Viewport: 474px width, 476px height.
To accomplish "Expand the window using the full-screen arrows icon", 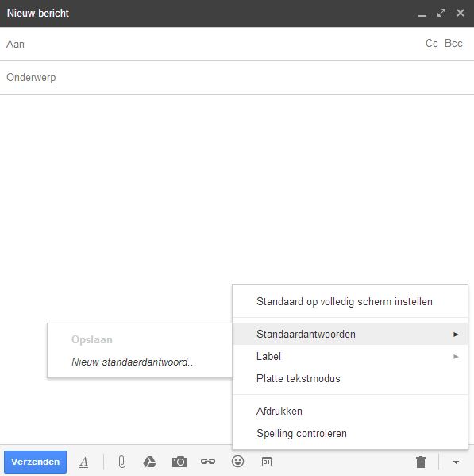I will pos(441,13).
